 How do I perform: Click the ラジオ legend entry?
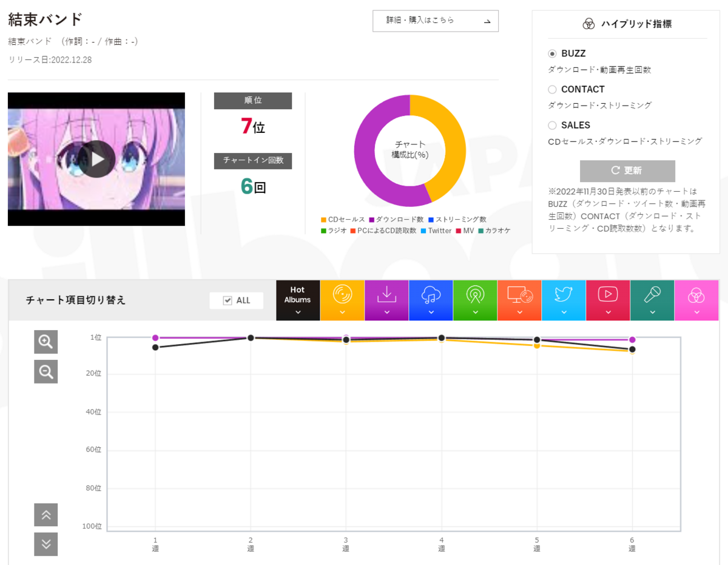pos(334,231)
